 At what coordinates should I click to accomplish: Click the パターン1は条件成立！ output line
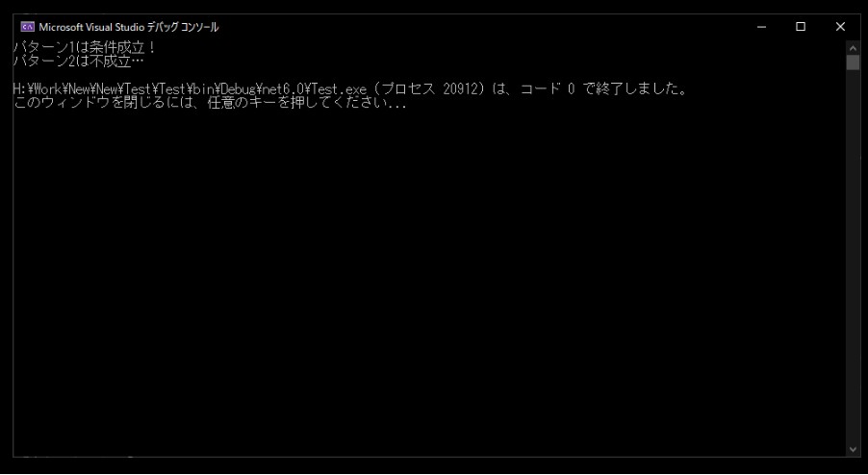click(85, 47)
